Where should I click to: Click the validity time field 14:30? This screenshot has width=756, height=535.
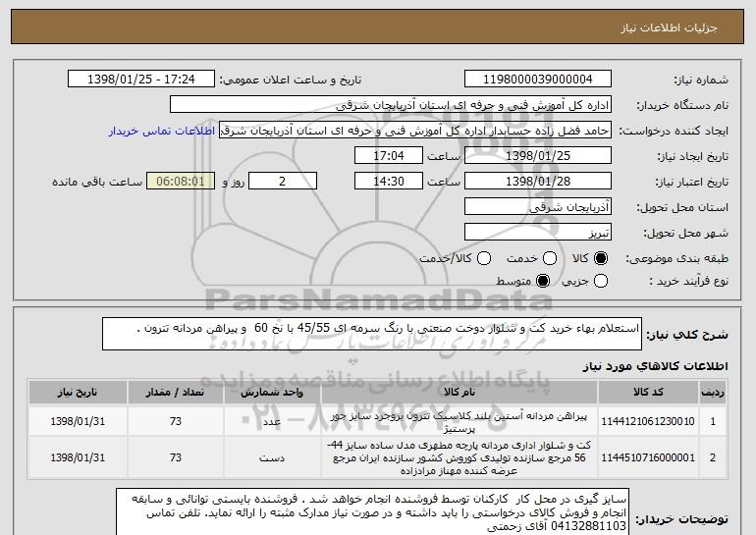tap(389, 182)
